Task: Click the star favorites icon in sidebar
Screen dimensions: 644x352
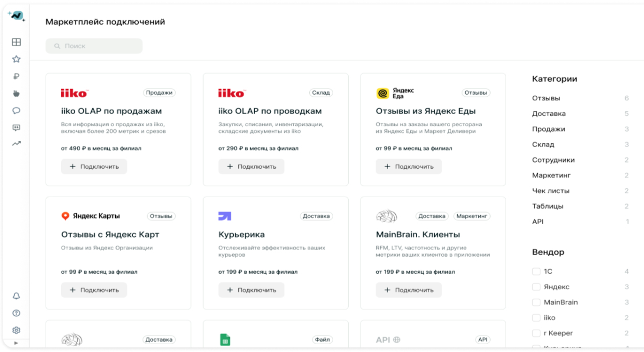Action: 17,60
